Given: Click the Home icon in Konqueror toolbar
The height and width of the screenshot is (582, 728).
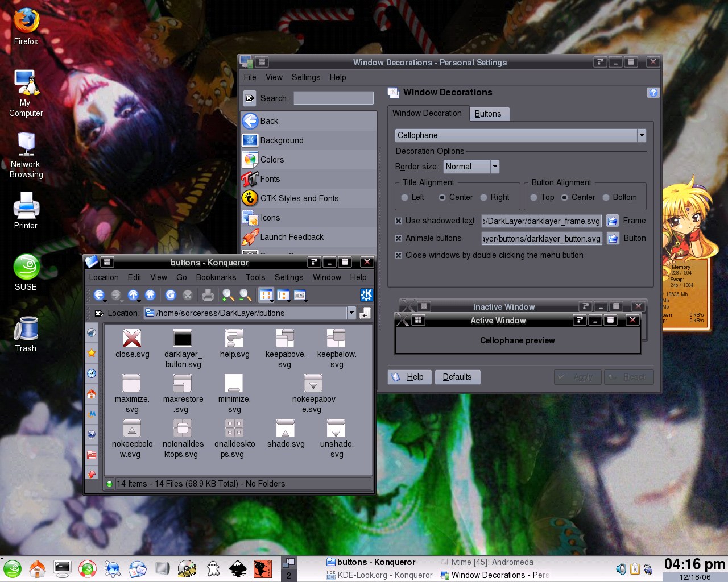Looking at the screenshot, I should point(150,294).
